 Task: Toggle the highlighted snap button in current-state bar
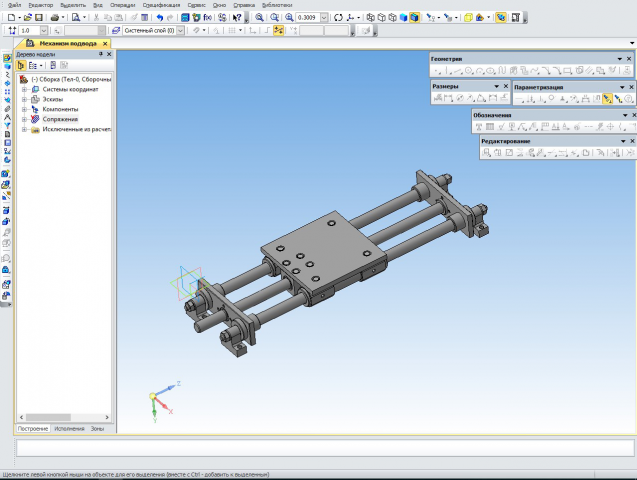pyautogui.click(x=279, y=31)
